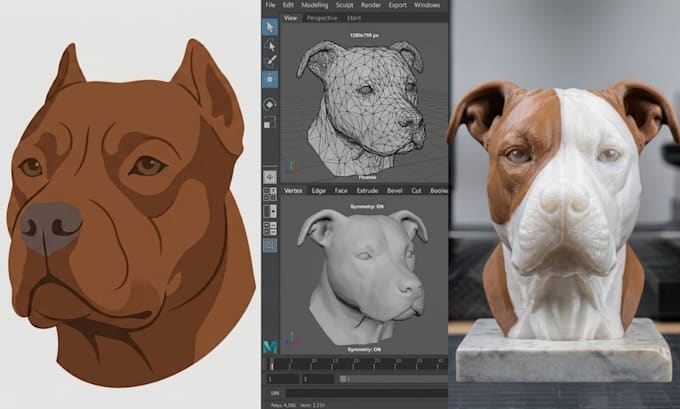680x409 pixels.
Task: Switch to Vertex mode
Action: [293, 190]
